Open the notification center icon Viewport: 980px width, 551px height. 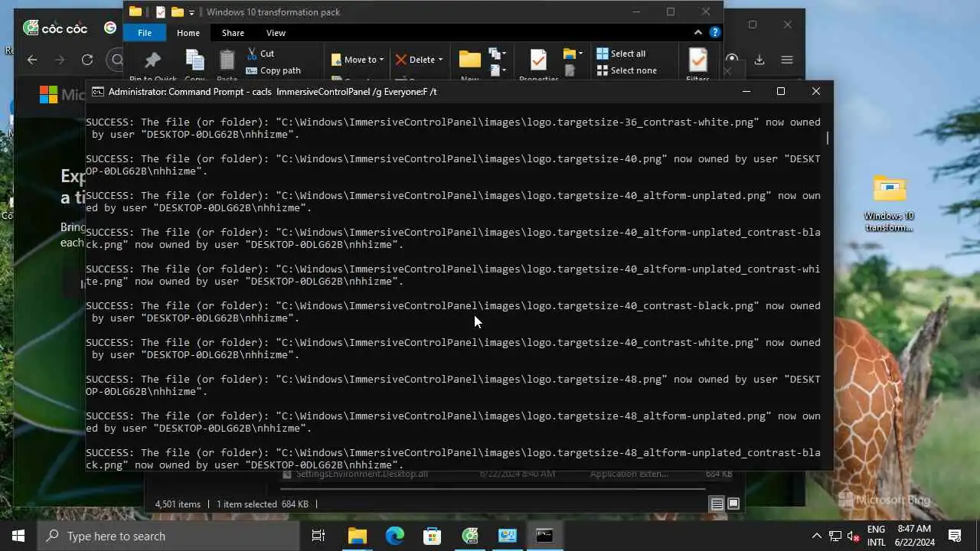pos(955,536)
